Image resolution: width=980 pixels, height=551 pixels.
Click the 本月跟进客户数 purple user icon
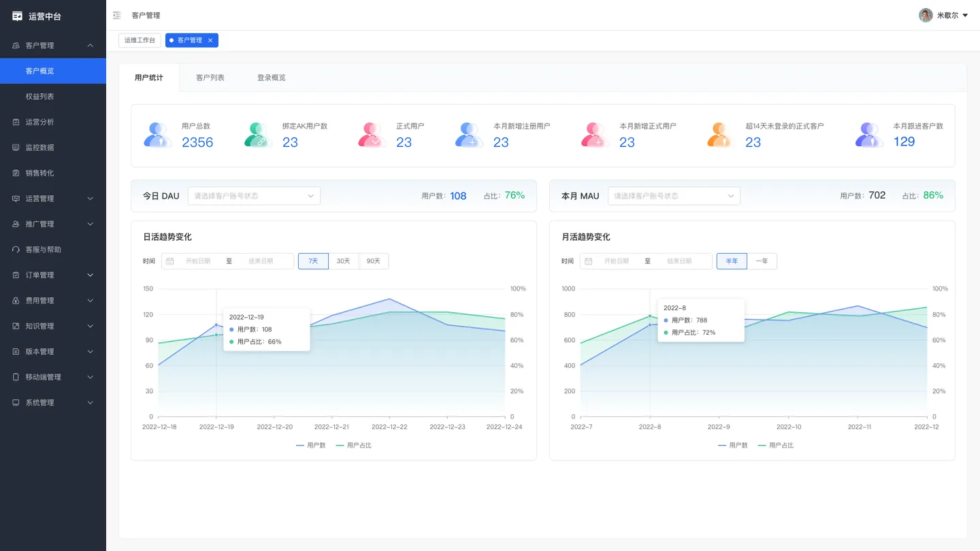click(869, 135)
